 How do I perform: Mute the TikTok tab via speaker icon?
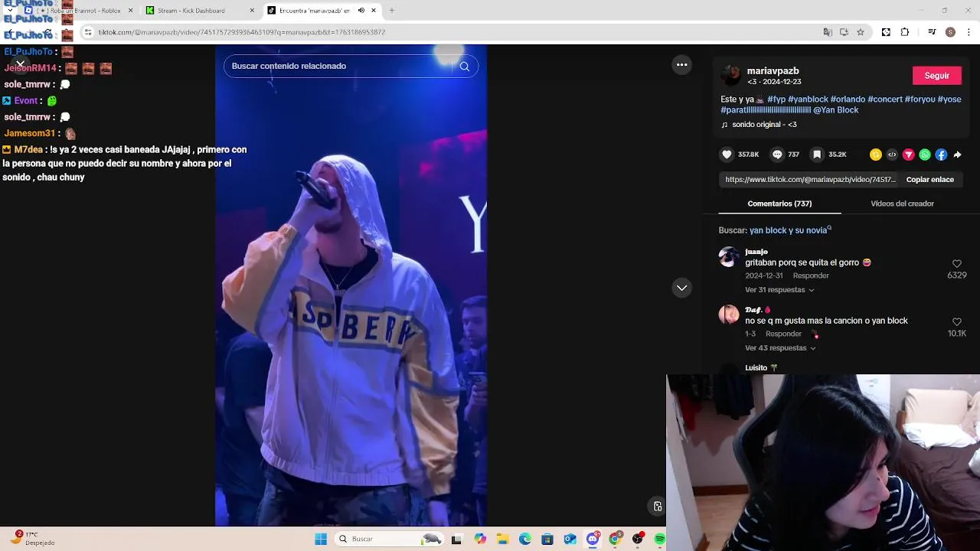pos(361,11)
